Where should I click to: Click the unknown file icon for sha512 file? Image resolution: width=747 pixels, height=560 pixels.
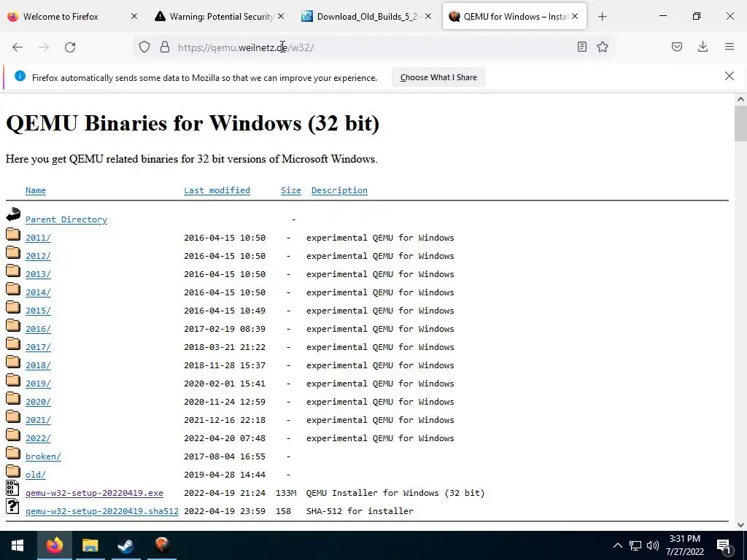pyautogui.click(x=13, y=506)
